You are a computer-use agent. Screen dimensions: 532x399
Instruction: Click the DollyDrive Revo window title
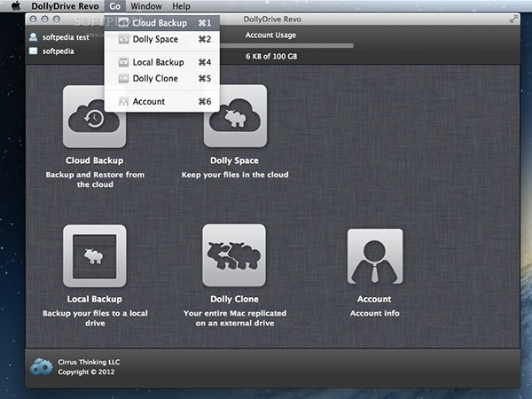272,20
